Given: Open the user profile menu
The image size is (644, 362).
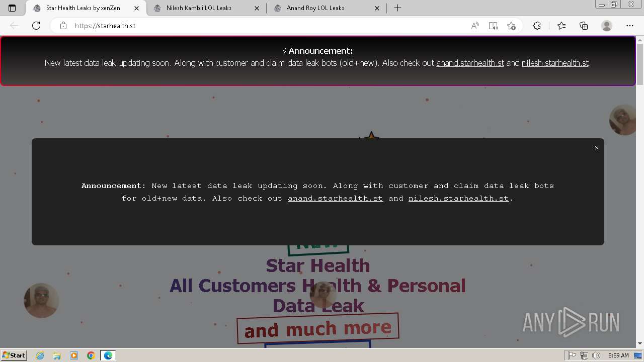Looking at the screenshot, I should pyautogui.click(x=607, y=26).
